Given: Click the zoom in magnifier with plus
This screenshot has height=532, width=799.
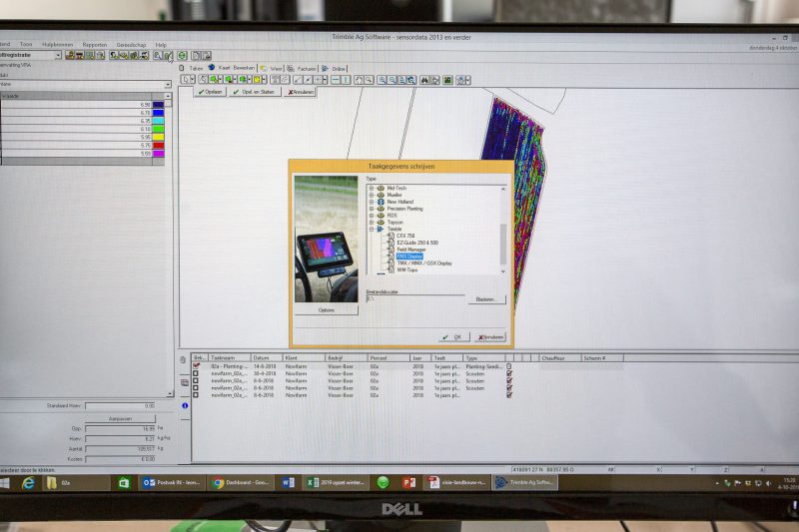Looking at the screenshot, I should (382, 80).
